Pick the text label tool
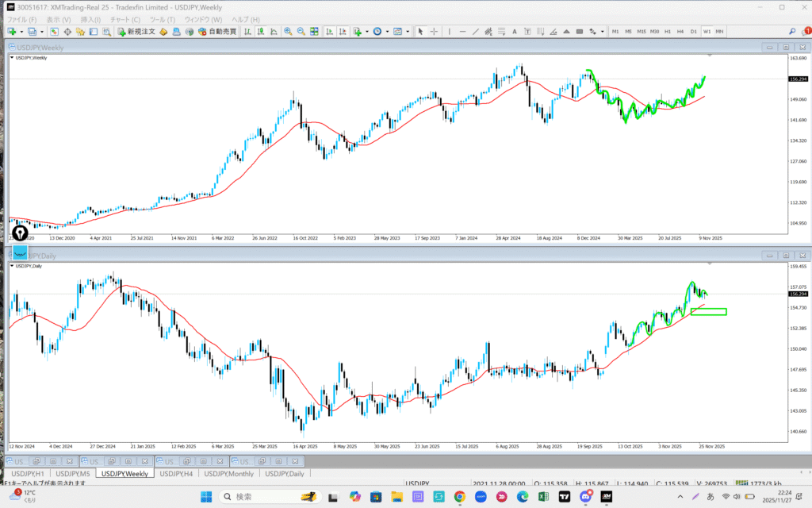812x508 pixels. 515,32
